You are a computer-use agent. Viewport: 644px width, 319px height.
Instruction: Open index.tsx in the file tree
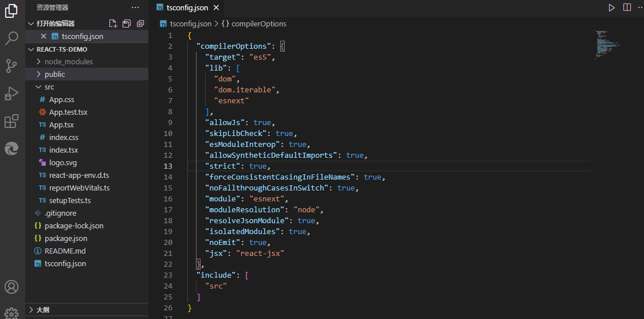(63, 150)
